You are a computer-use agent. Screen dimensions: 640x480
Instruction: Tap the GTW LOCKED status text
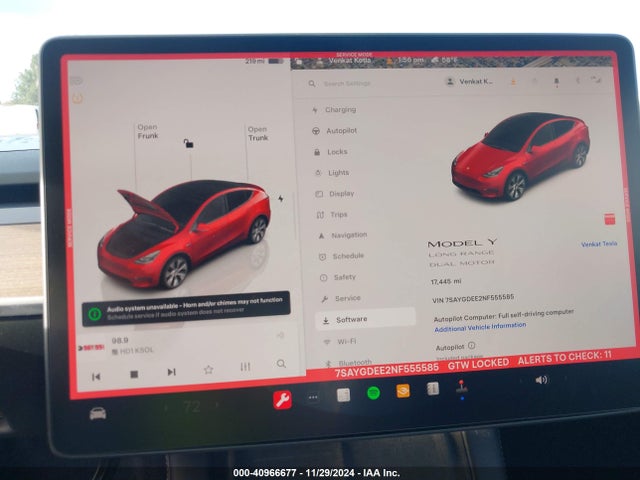478,364
